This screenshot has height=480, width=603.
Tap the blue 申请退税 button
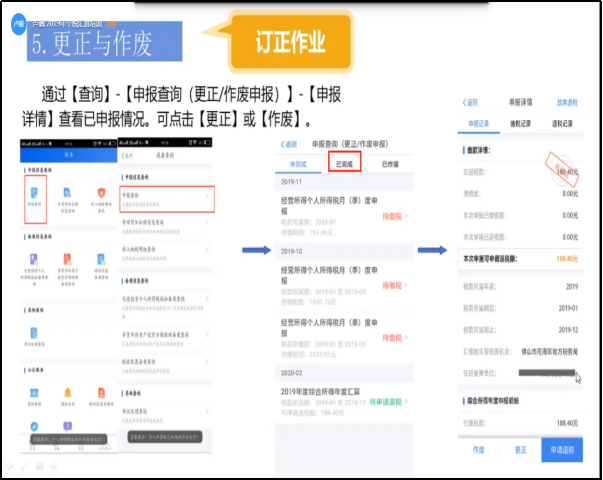[563, 450]
